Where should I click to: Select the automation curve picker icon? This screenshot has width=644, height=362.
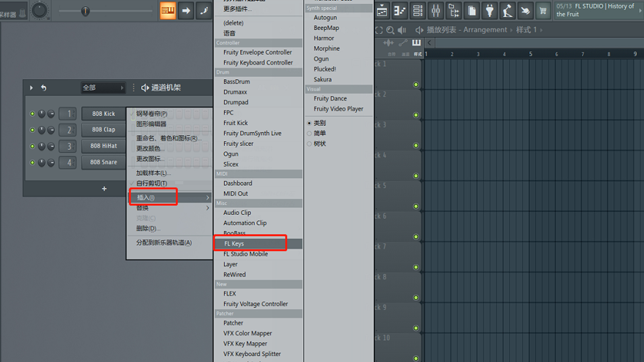click(x=403, y=43)
